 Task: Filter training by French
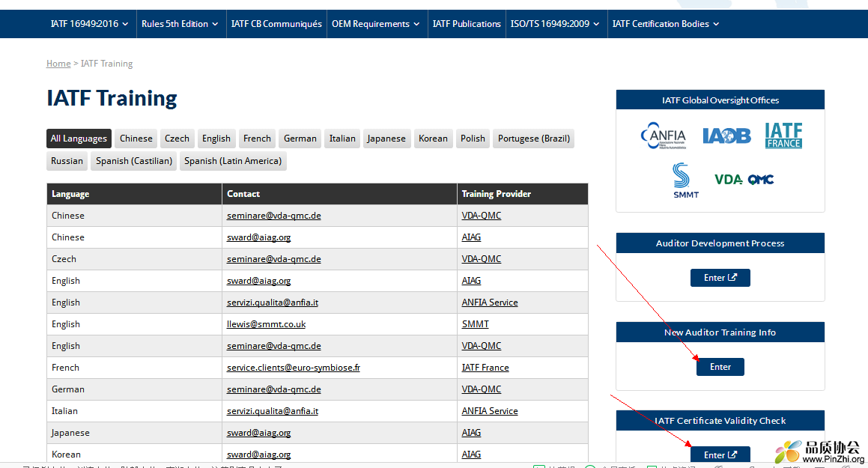(258, 139)
